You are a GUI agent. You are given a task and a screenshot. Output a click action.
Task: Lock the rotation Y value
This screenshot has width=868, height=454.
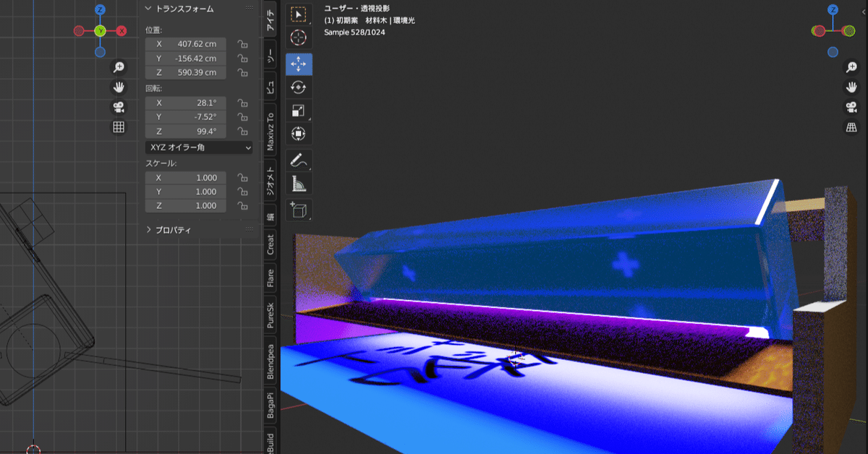point(243,117)
